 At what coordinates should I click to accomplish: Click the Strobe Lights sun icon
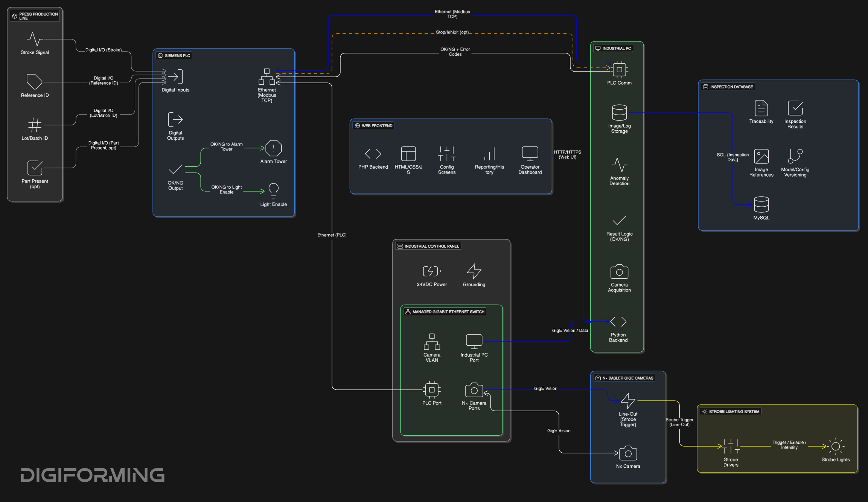(836, 446)
